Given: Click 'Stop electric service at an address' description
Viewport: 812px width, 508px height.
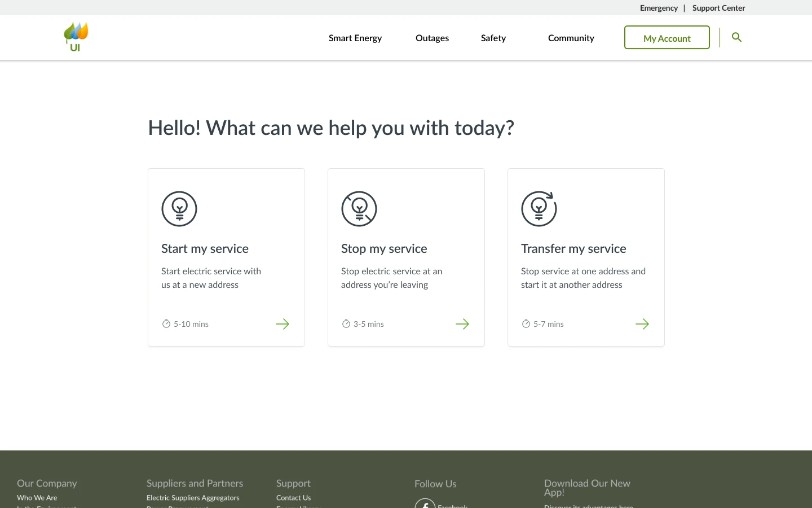Looking at the screenshot, I should (392, 278).
